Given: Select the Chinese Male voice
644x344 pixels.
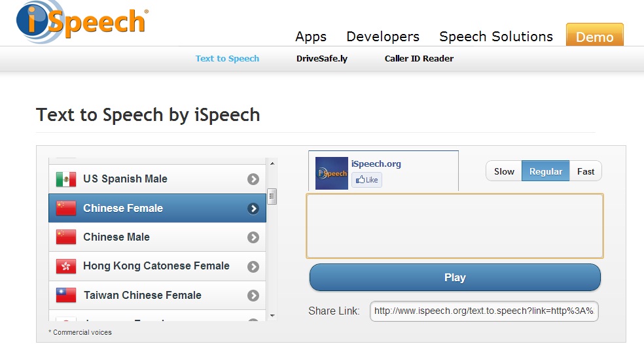Looking at the screenshot, I should click(x=157, y=237).
